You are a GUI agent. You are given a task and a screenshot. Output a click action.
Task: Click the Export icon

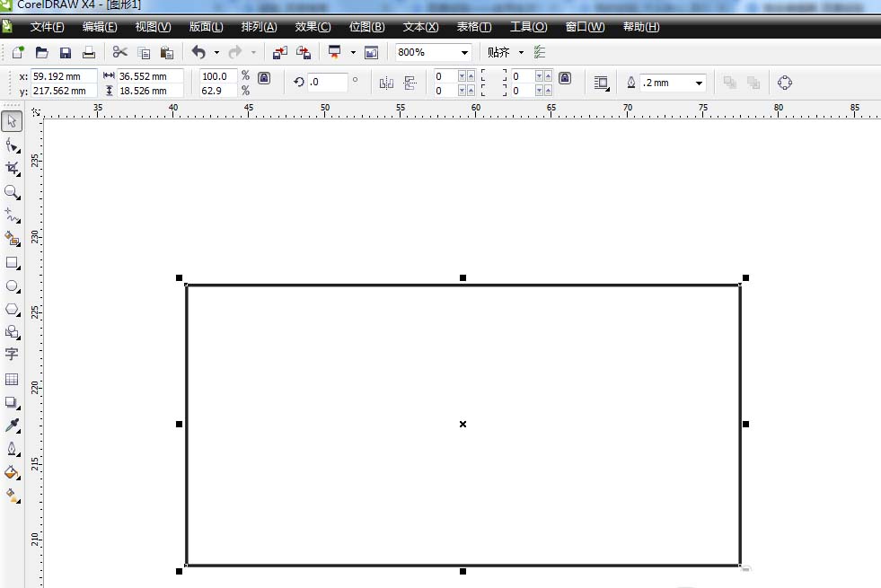pos(304,53)
